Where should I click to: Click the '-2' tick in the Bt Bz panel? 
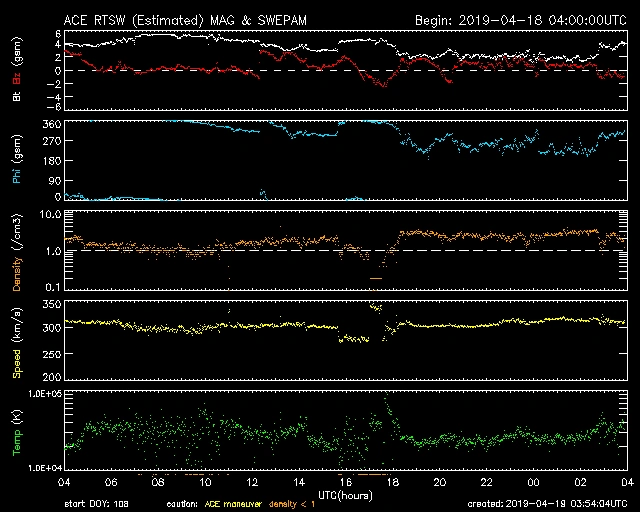tap(54, 84)
